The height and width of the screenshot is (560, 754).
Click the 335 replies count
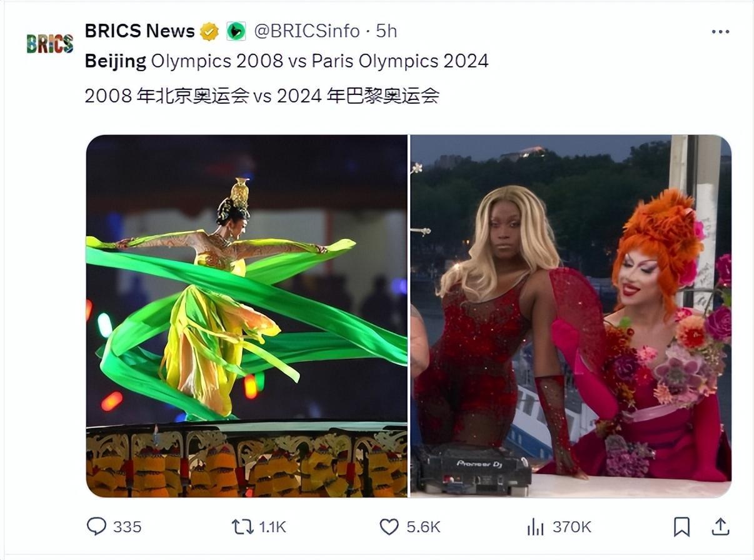coord(127,527)
